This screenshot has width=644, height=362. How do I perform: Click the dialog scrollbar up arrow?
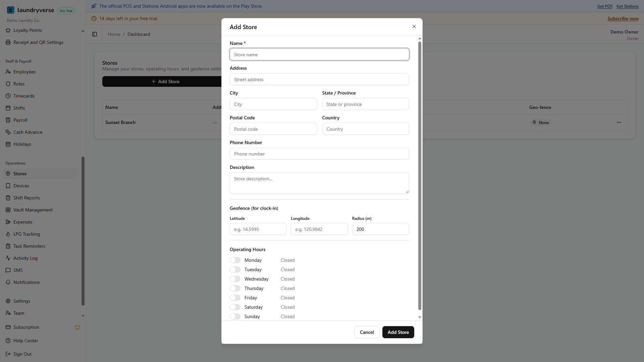tap(420, 39)
